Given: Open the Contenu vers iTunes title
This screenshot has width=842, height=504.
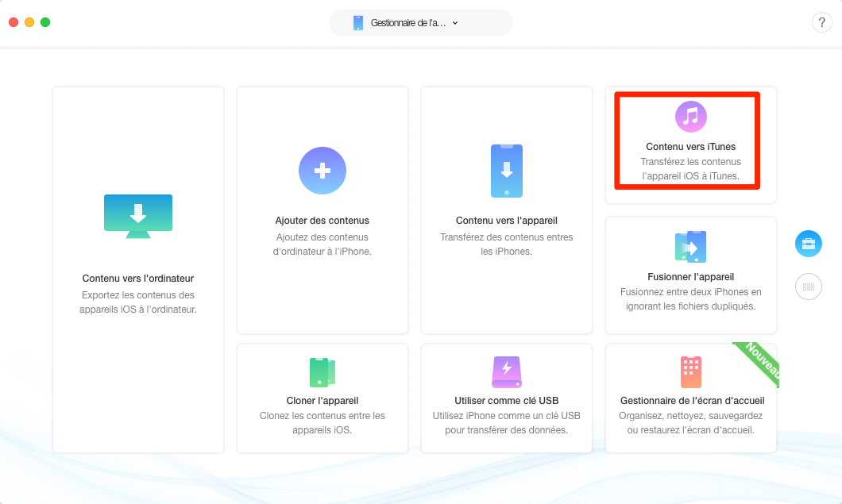Looking at the screenshot, I should coord(690,147).
